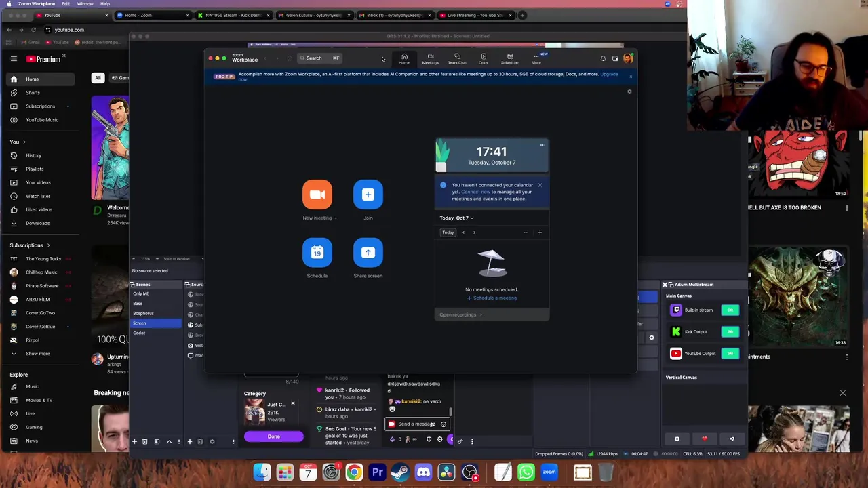Dismiss the Pro Tip banner
This screenshot has height=488, width=868.
(630, 77)
